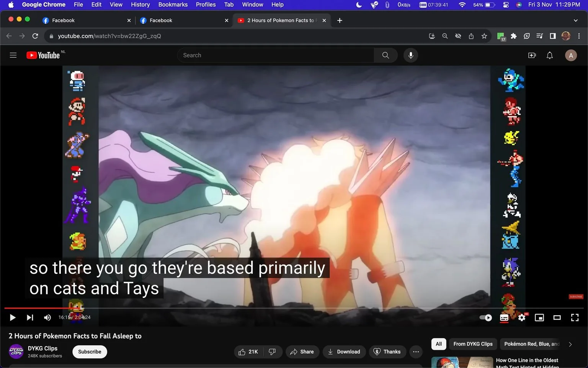Click the YouTube home logo
The image size is (588, 368).
tap(43, 55)
